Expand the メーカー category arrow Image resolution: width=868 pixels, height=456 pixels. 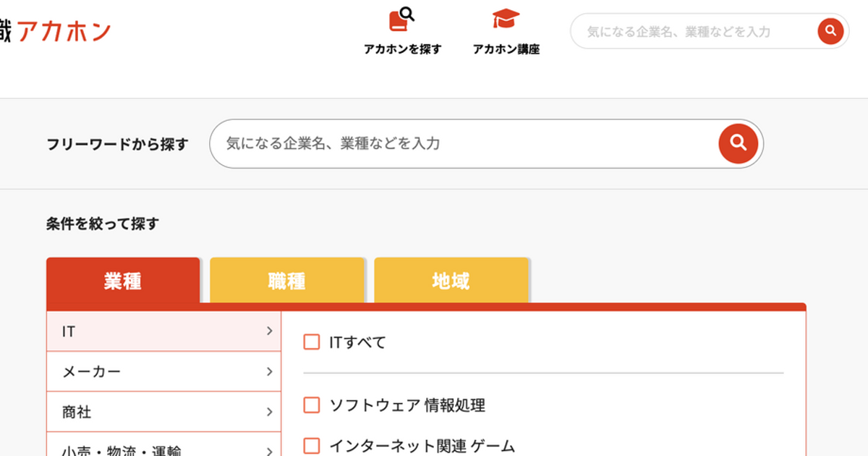point(269,371)
